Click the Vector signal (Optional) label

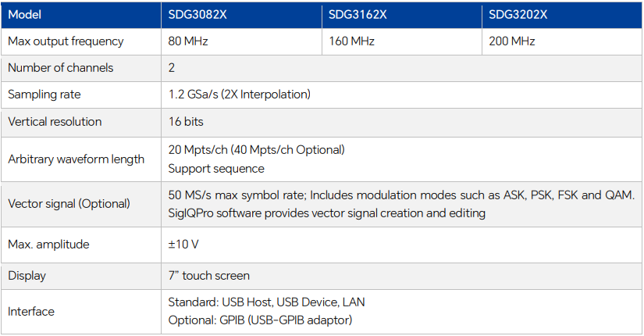pos(69,204)
